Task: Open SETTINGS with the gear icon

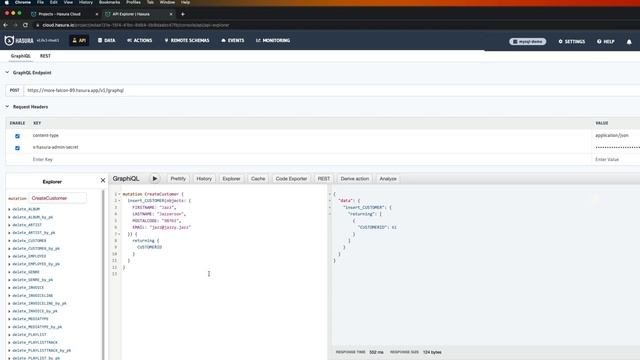Action: (x=571, y=42)
